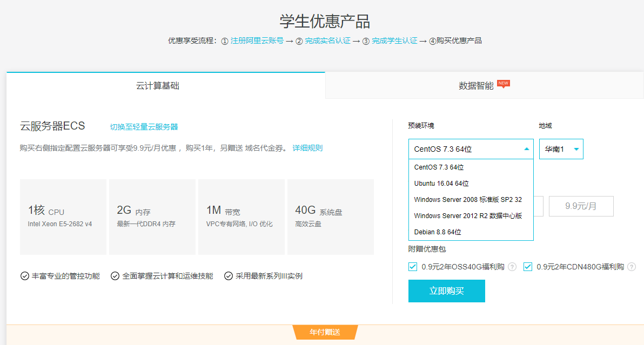
Task: Select Ubuntu 16.04 64位 option
Action: click(471, 184)
